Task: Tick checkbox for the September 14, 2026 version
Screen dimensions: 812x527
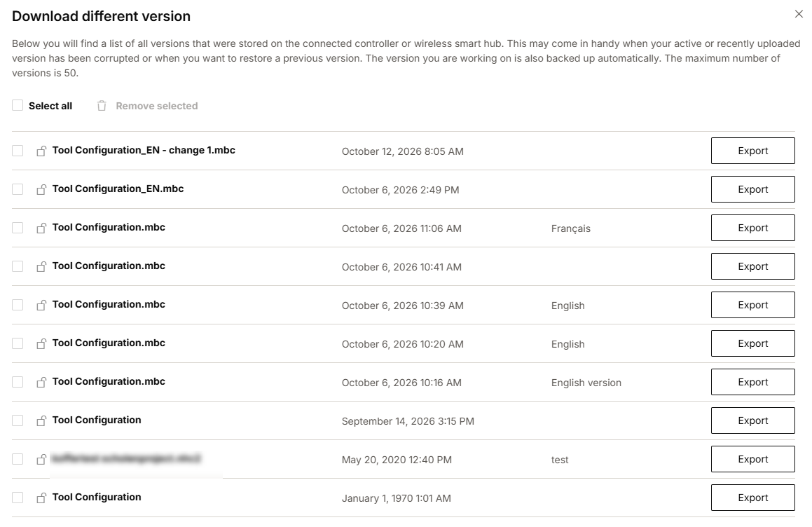Action: 18,420
